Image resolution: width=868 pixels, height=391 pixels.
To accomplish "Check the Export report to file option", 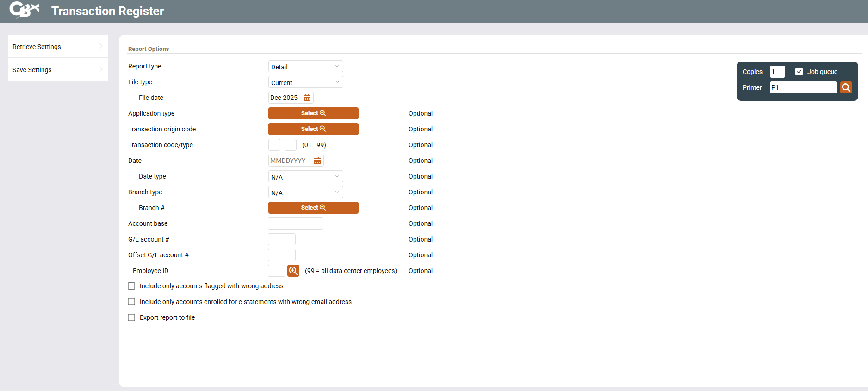I will 131,317.
